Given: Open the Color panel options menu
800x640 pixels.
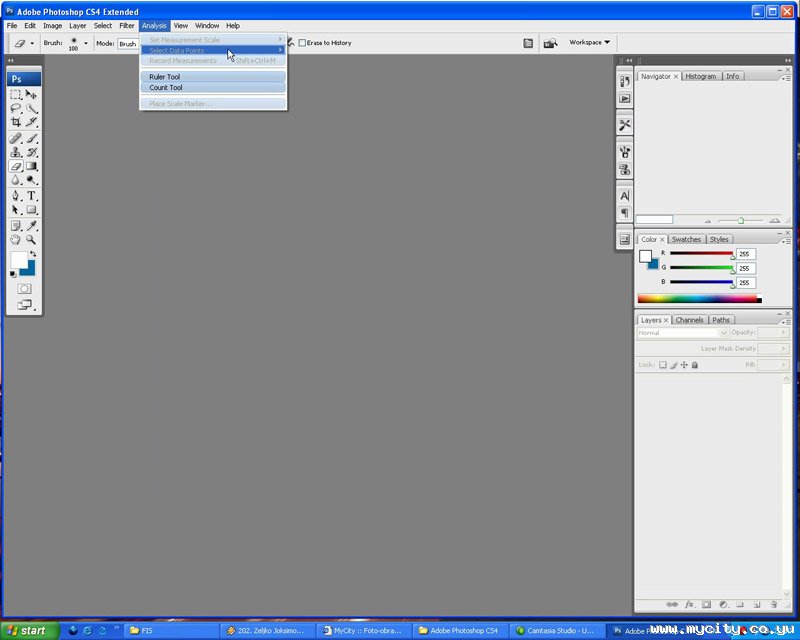Looking at the screenshot, I should [786, 241].
